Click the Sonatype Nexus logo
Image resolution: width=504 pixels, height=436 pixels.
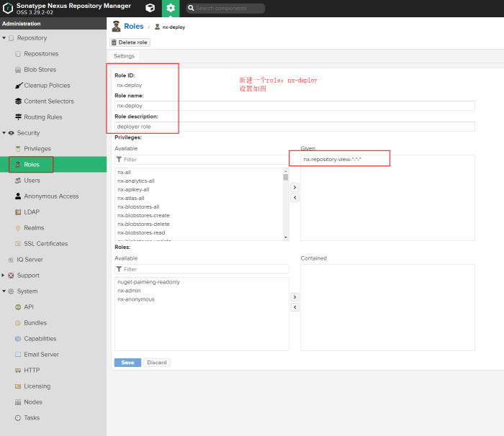(7, 9)
